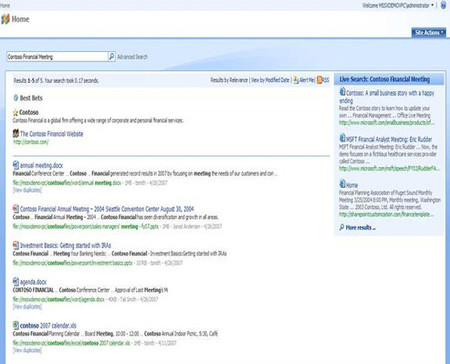Click the RSS link text
Image resolution: width=450 pixels, height=364 pixels.
(x=326, y=80)
